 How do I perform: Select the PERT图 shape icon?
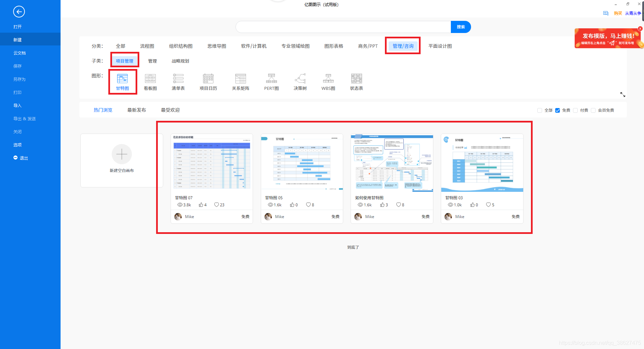[x=272, y=78]
